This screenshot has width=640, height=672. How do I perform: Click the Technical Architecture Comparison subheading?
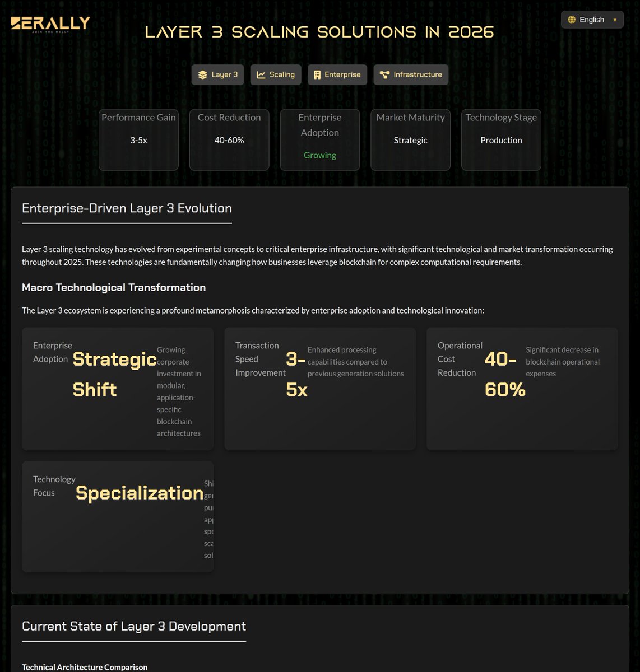click(x=85, y=667)
